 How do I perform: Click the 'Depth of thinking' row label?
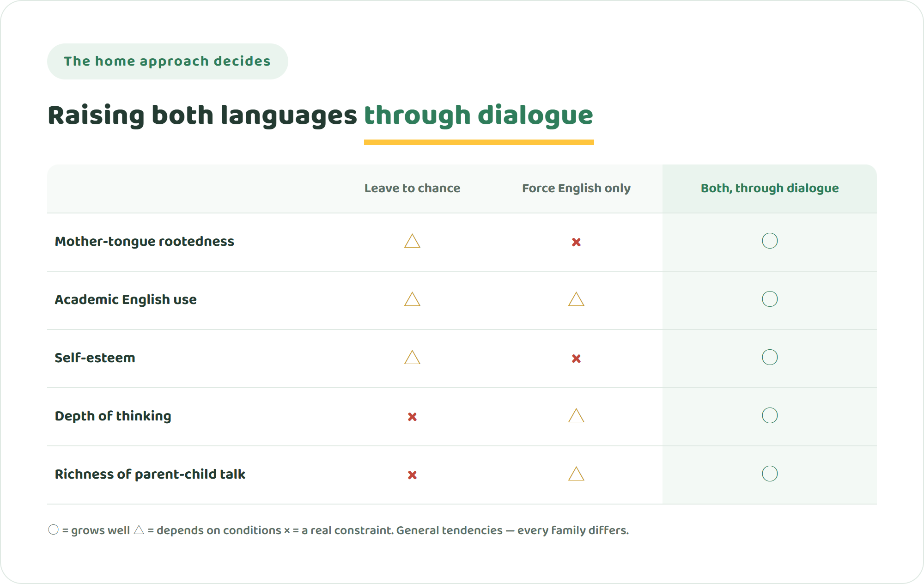click(113, 416)
